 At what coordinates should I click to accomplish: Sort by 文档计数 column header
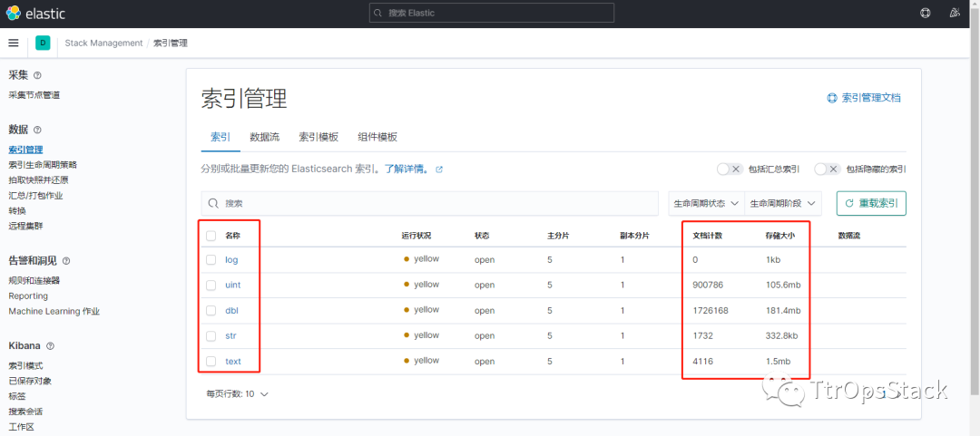click(x=708, y=236)
